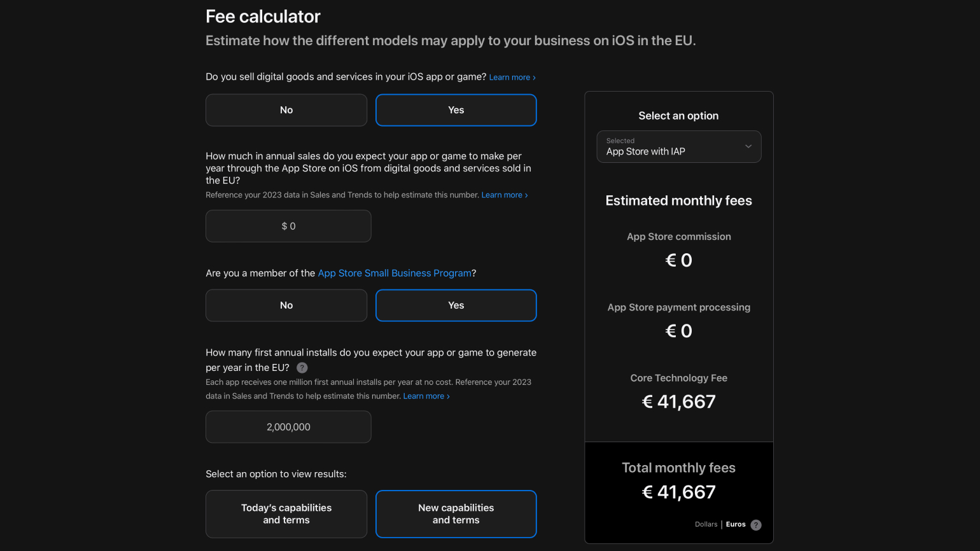Open Learn more link for Sales and Trends data
980x551 pixels.
pyautogui.click(x=504, y=195)
